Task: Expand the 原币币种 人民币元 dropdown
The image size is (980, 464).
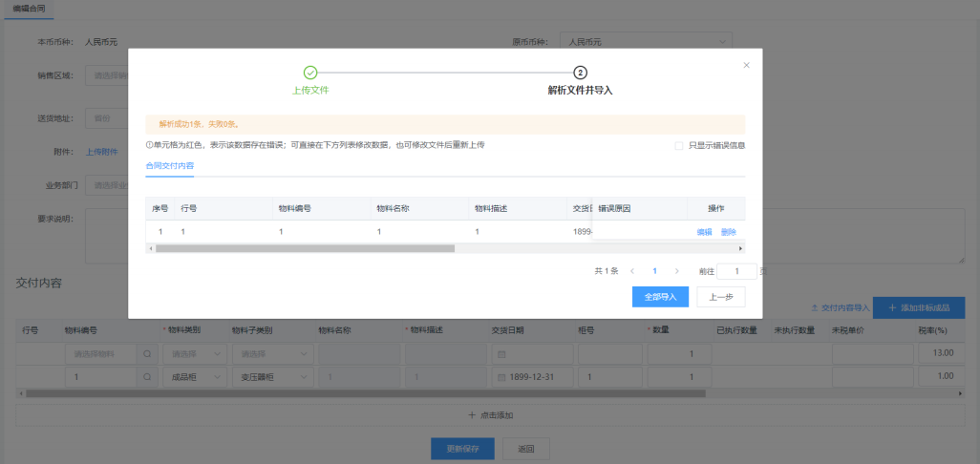Action: click(x=722, y=42)
